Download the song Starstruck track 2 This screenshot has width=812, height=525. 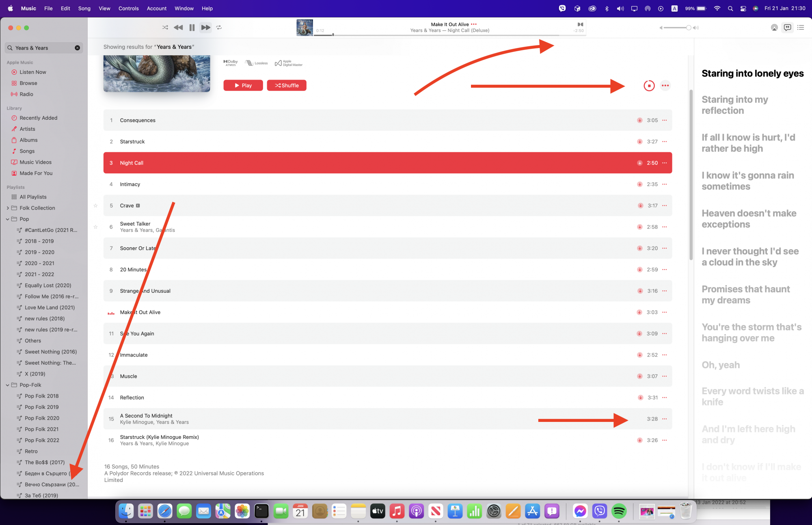pos(639,142)
